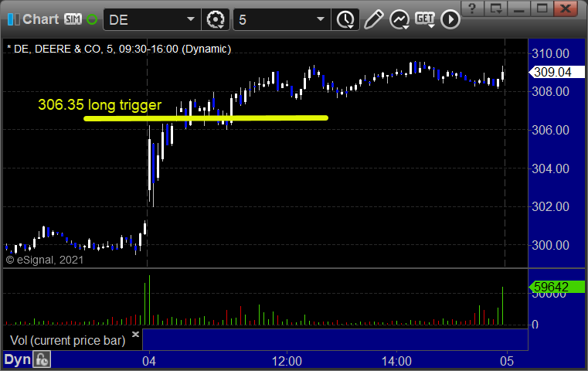Click the GET data download icon

coord(425,19)
